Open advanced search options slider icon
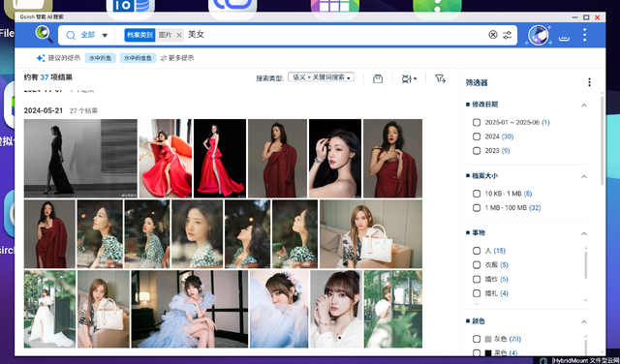 508,35
